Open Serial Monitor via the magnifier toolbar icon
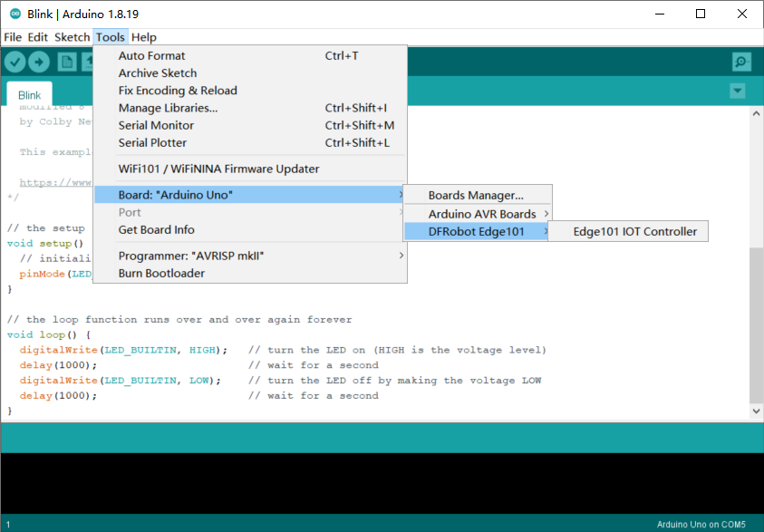764x532 pixels. coord(741,62)
